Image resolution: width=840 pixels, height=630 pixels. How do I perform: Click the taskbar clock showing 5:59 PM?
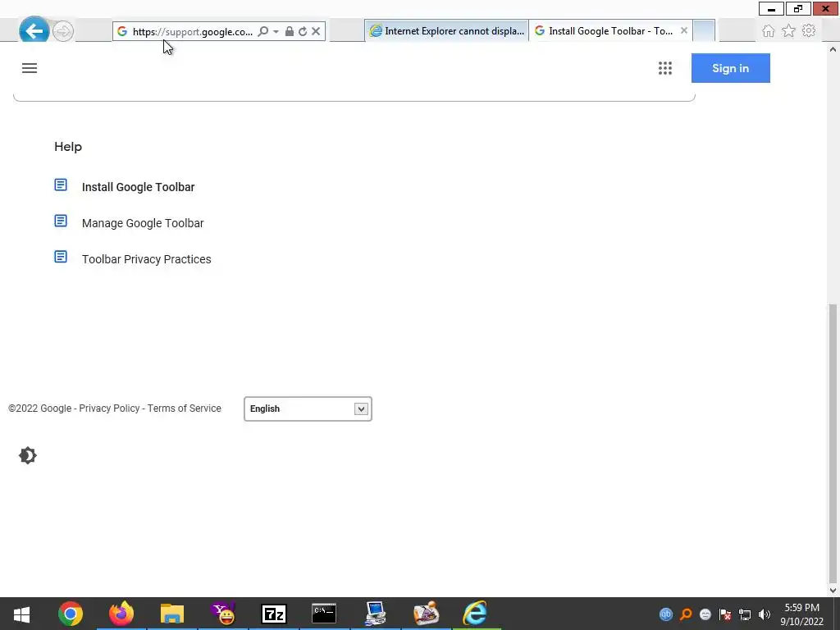coord(801,614)
